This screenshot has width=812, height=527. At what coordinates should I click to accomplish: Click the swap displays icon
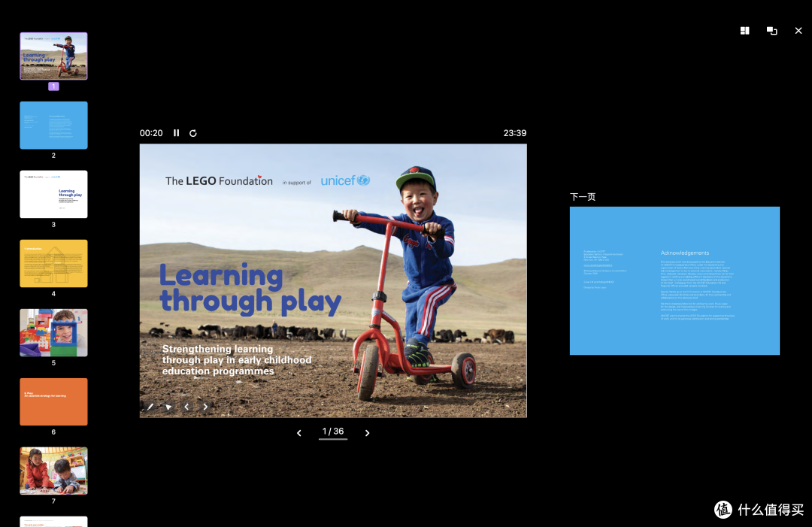[771, 31]
